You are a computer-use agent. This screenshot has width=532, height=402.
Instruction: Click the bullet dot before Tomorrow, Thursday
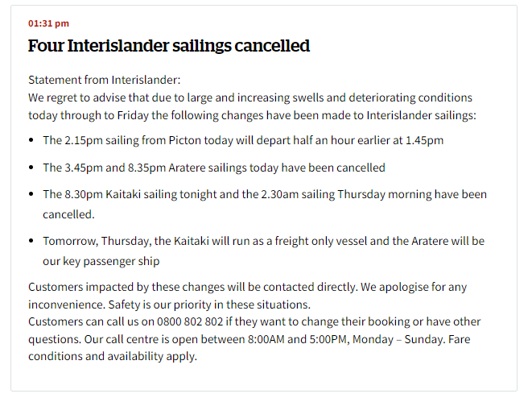tap(31, 241)
